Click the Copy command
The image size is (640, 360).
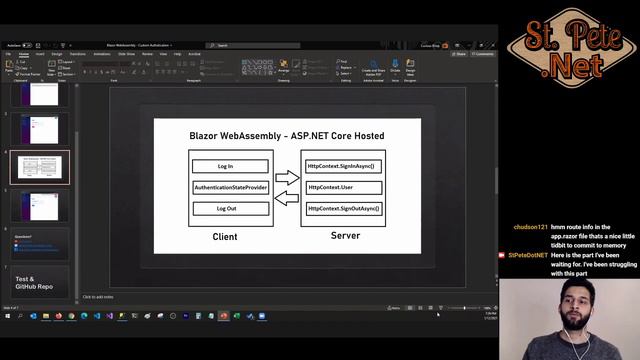pyautogui.click(x=22, y=68)
